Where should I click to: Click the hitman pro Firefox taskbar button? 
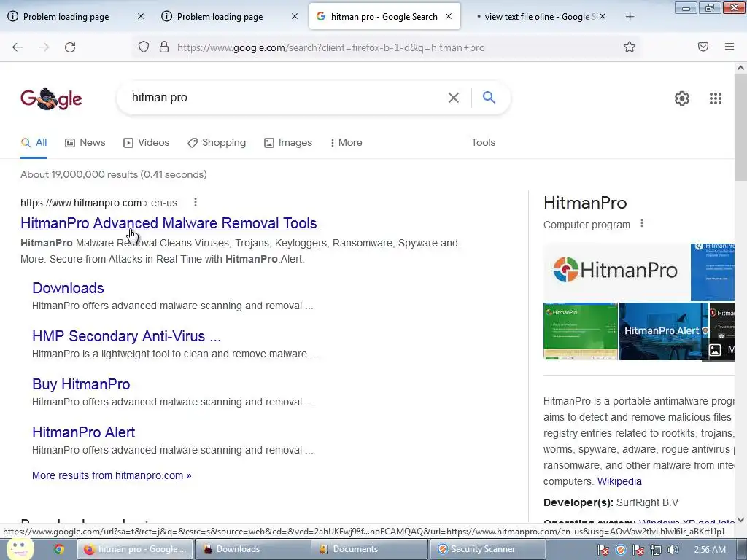pyautogui.click(x=135, y=549)
